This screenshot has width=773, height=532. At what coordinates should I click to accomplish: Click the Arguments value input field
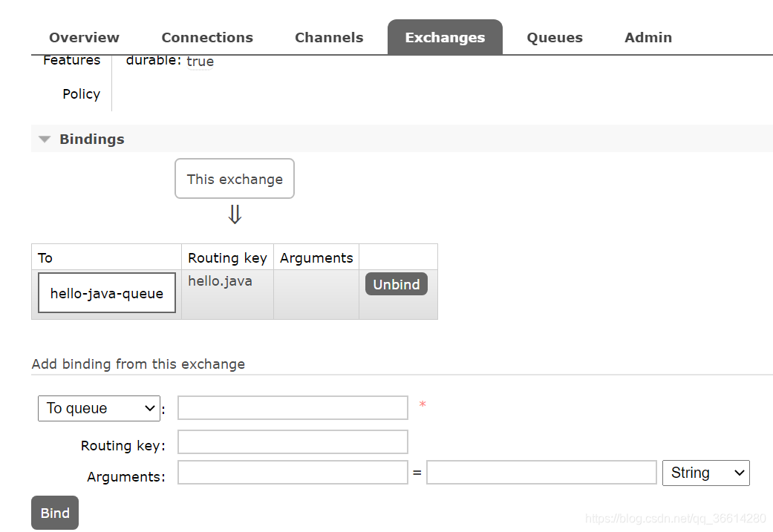pos(541,473)
